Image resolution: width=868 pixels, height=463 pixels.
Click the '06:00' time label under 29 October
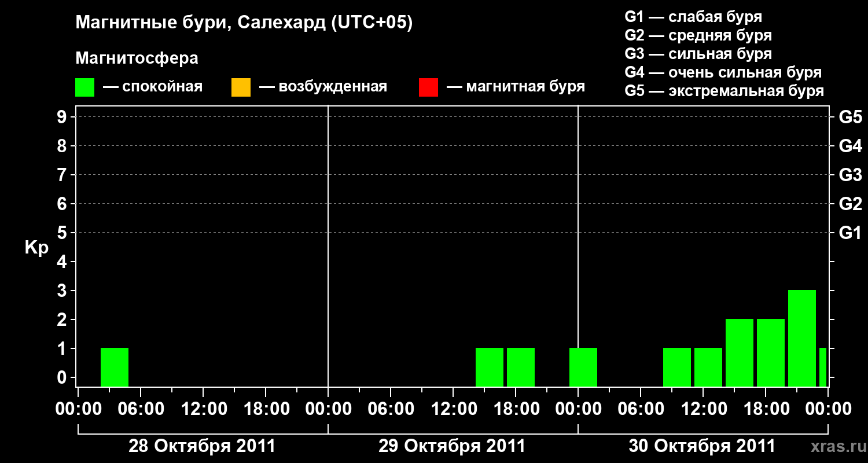point(391,409)
